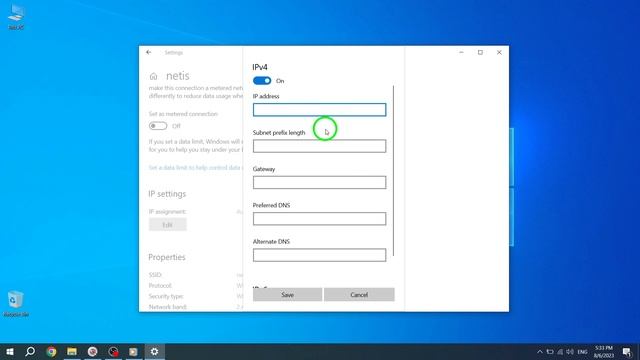
Task: Open the network icon in the tray
Action: (x=560, y=352)
